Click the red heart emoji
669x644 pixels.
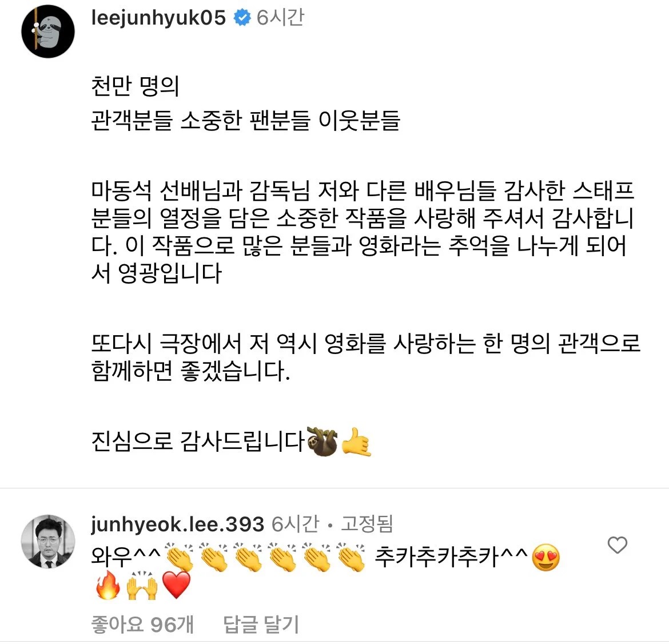click(176, 586)
